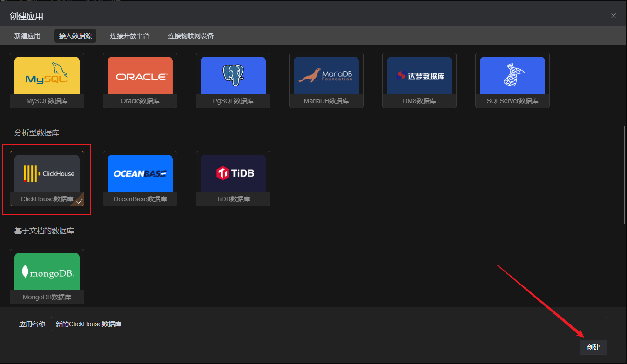Click the 分析型数据库 section heading

pyautogui.click(x=37, y=133)
